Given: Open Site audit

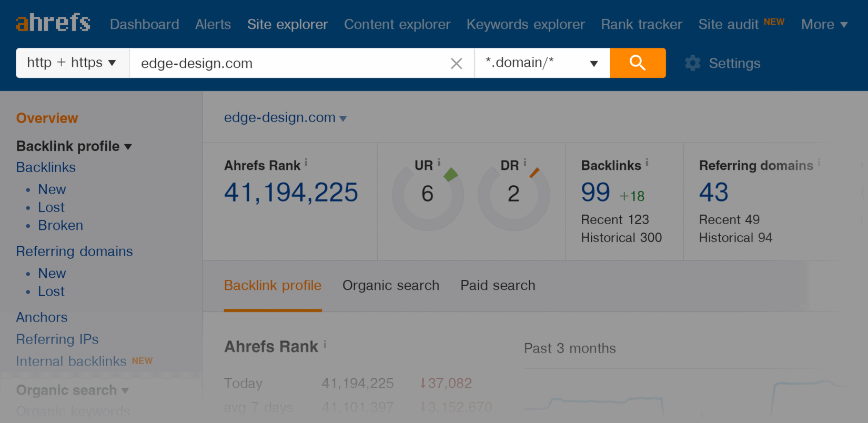Looking at the screenshot, I should [x=728, y=24].
